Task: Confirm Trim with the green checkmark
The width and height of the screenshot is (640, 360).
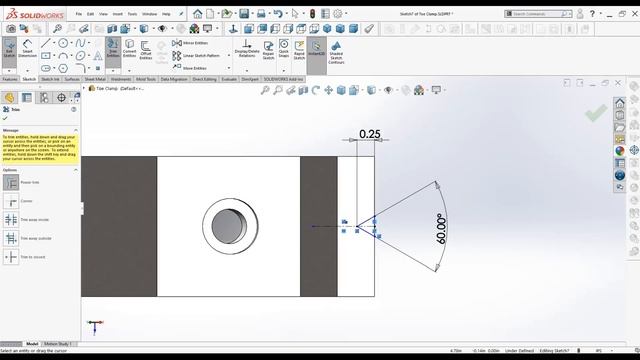Action: click(x=5, y=118)
